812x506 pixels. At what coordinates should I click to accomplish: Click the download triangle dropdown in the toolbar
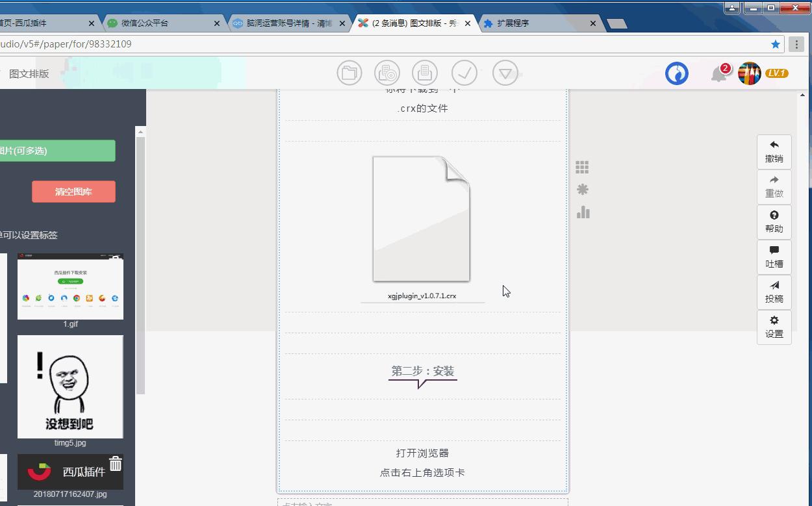505,73
